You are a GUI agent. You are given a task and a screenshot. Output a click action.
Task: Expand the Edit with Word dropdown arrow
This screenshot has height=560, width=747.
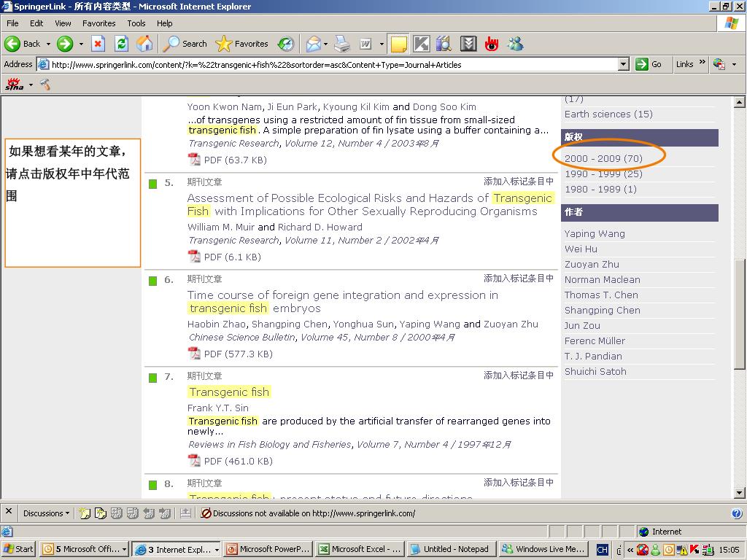[382, 44]
